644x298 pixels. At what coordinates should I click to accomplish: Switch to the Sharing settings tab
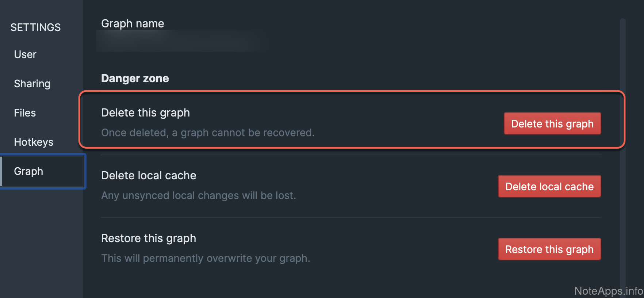pos(32,84)
